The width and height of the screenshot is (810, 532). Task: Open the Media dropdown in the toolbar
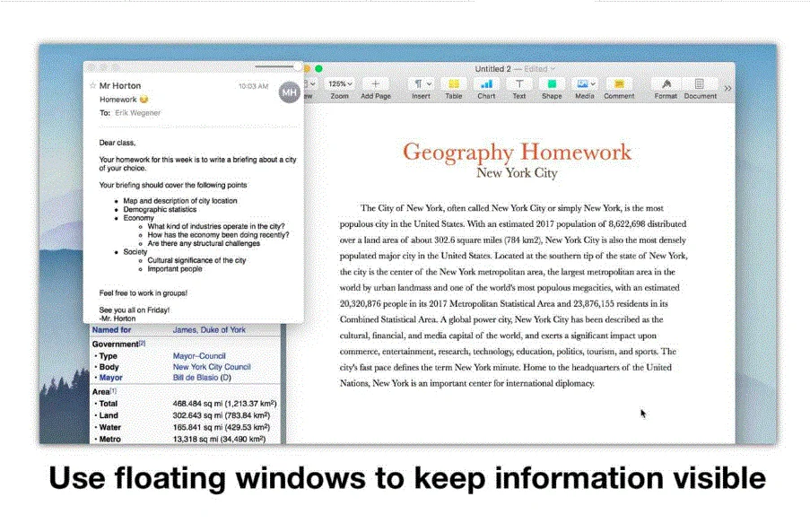(x=585, y=83)
